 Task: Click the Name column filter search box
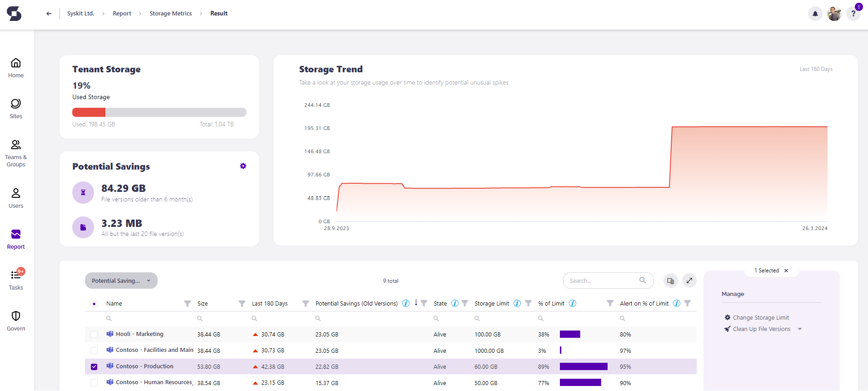pos(148,319)
